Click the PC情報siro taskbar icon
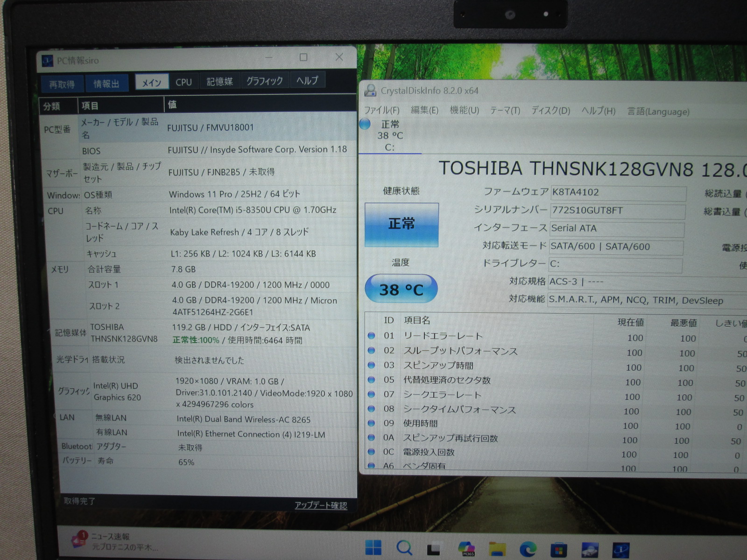 620,551
